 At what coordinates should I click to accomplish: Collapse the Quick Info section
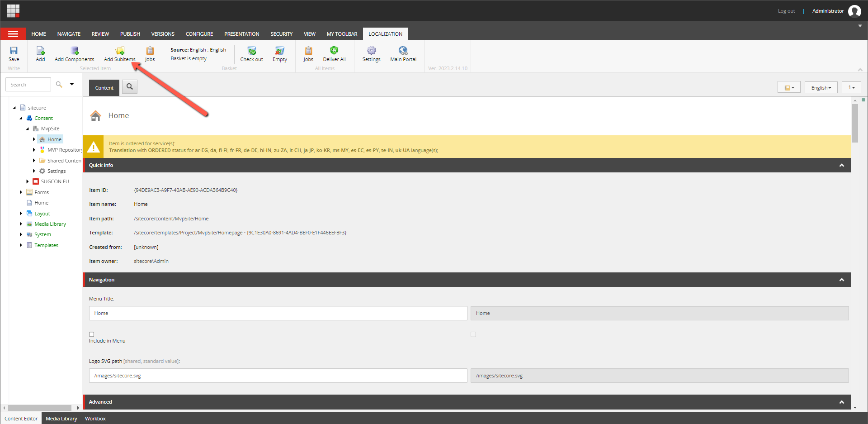[842, 165]
